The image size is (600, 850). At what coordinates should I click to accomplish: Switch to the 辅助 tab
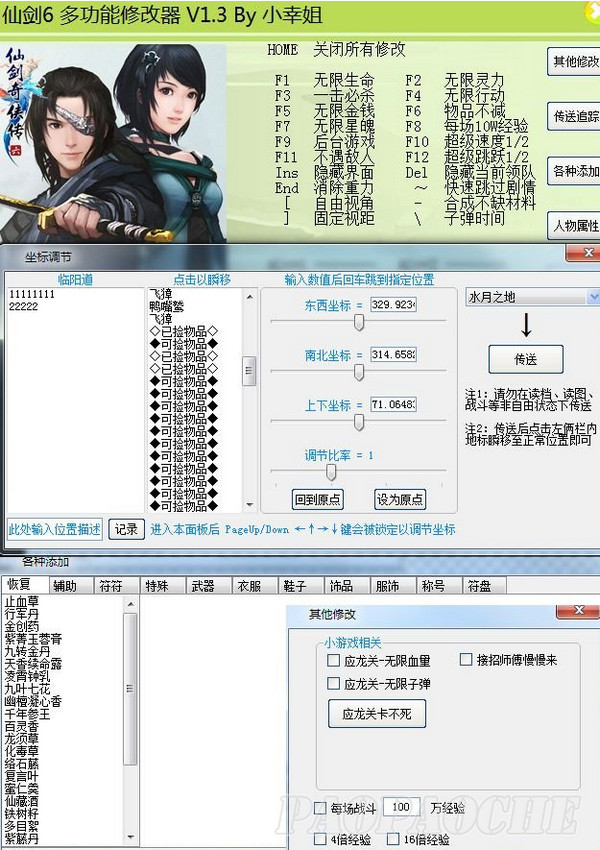[x=72, y=586]
